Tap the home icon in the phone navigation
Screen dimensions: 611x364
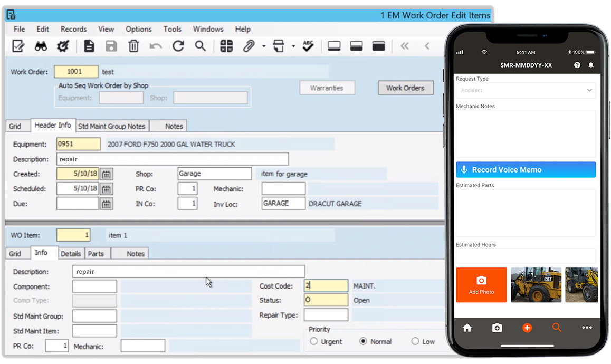click(x=466, y=328)
